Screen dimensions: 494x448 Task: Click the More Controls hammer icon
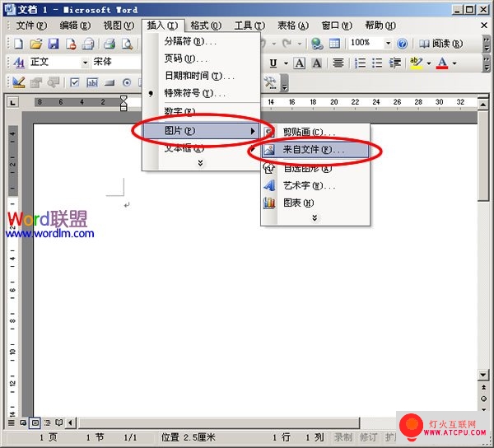(x=270, y=82)
